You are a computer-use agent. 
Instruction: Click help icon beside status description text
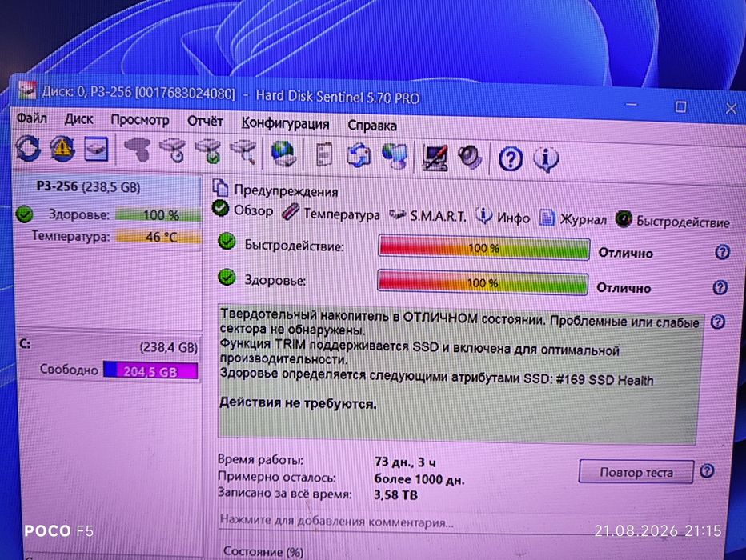[718, 322]
